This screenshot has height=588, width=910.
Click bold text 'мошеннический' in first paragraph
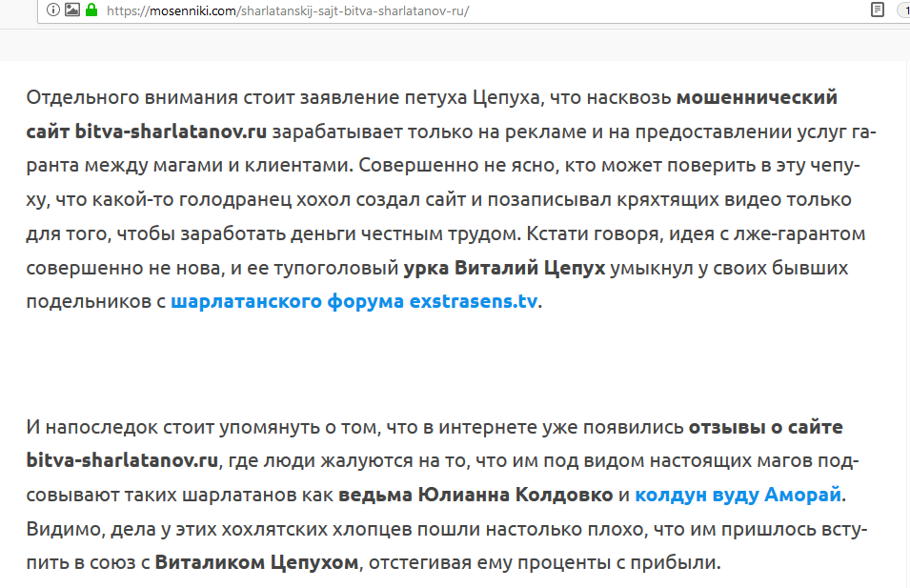coord(756,96)
